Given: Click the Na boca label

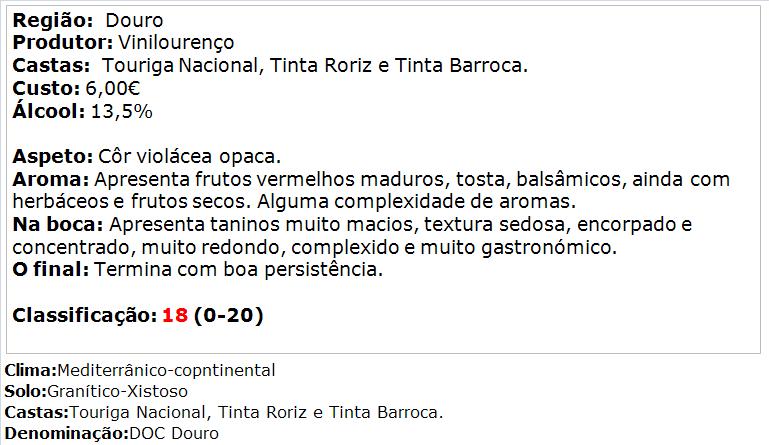Looking at the screenshot, I should click(x=57, y=224).
